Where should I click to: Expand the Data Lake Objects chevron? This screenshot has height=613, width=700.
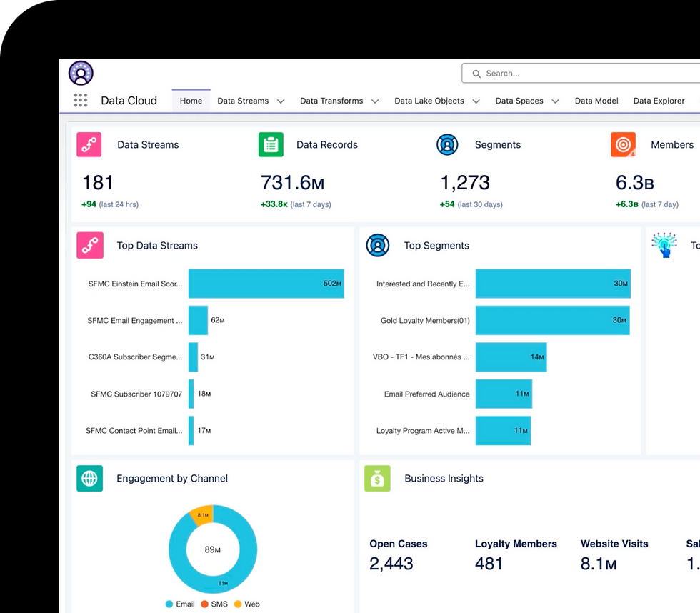(476, 101)
